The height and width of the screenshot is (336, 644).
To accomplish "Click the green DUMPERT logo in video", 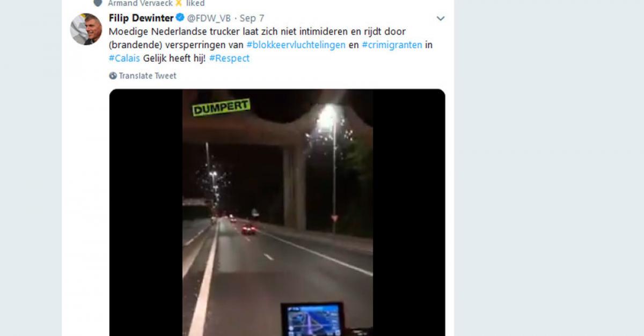I will [221, 107].
